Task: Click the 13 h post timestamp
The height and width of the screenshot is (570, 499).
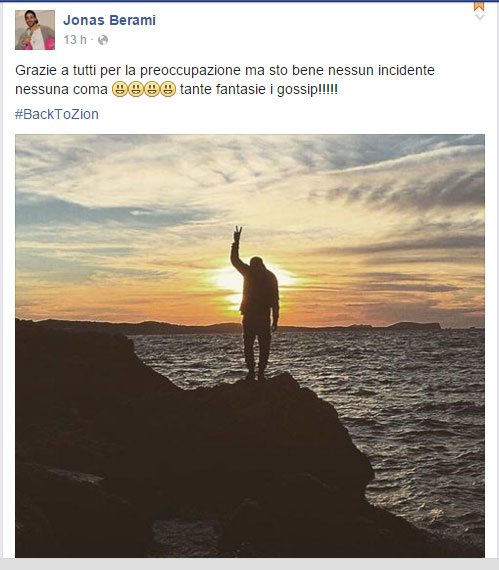Action: click(75, 40)
